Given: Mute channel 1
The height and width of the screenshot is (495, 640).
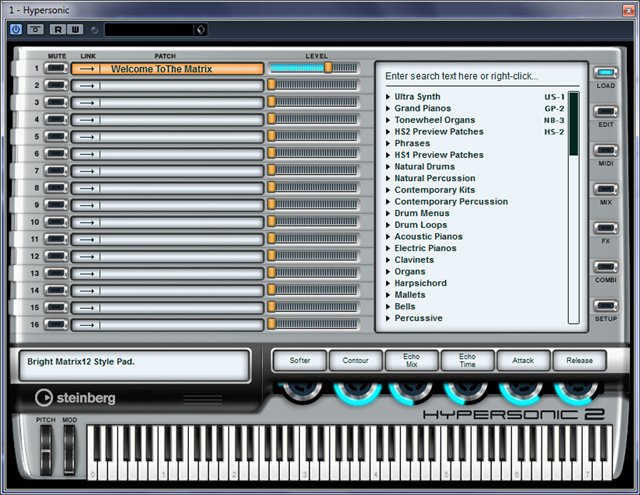Looking at the screenshot, I should point(56,68).
